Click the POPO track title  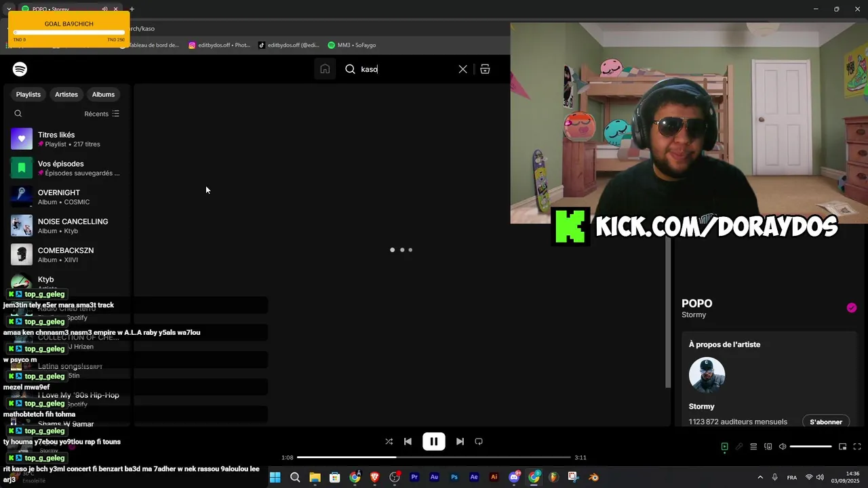click(x=697, y=304)
